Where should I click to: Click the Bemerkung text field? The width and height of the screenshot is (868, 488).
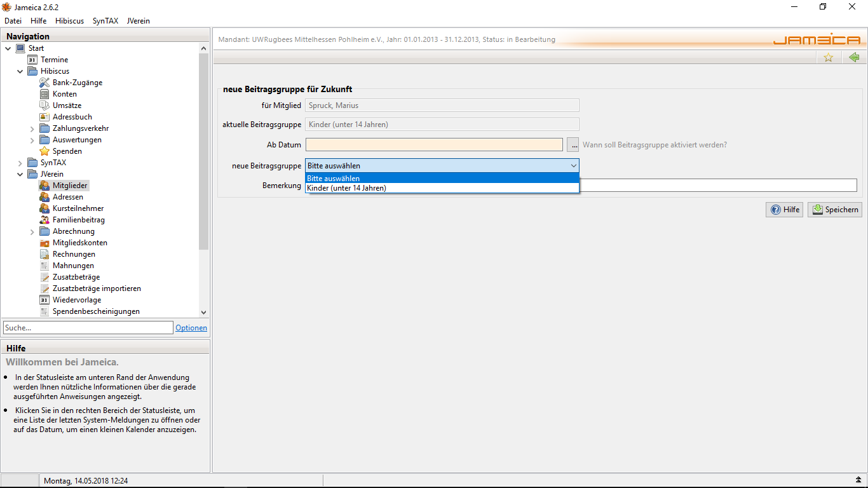click(718, 186)
